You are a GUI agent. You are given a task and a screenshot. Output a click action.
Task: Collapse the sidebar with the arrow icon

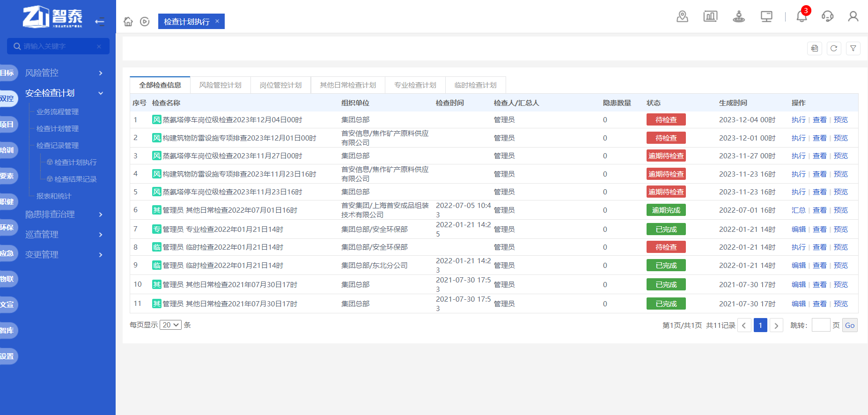[99, 21]
